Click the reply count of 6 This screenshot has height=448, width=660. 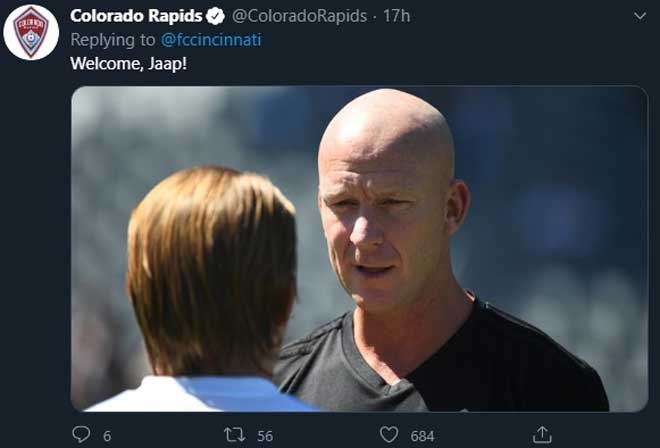click(107, 436)
